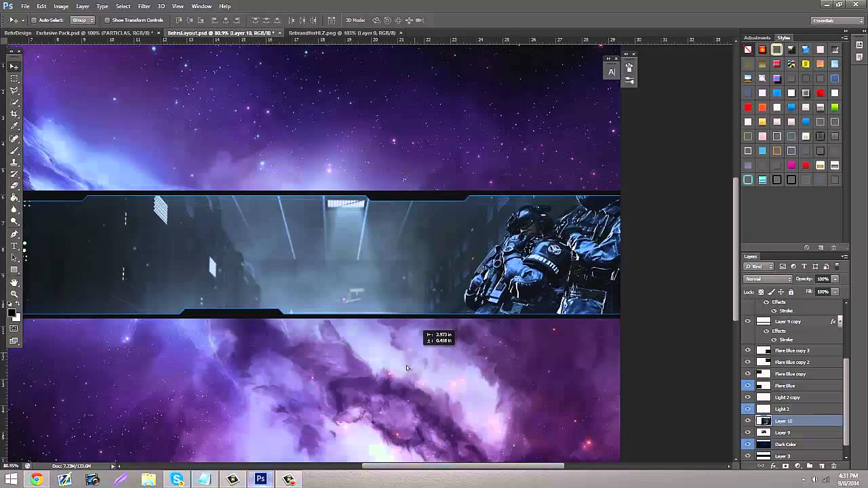This screenshot has height=488, width=868.
Task: Open the Kind filter dropdown
Action: (759, 266)
